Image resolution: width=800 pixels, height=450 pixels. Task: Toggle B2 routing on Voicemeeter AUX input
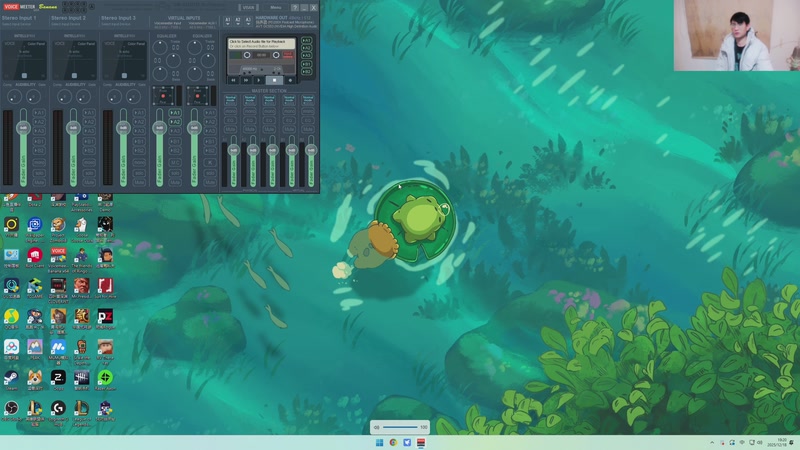pos(210,151)
